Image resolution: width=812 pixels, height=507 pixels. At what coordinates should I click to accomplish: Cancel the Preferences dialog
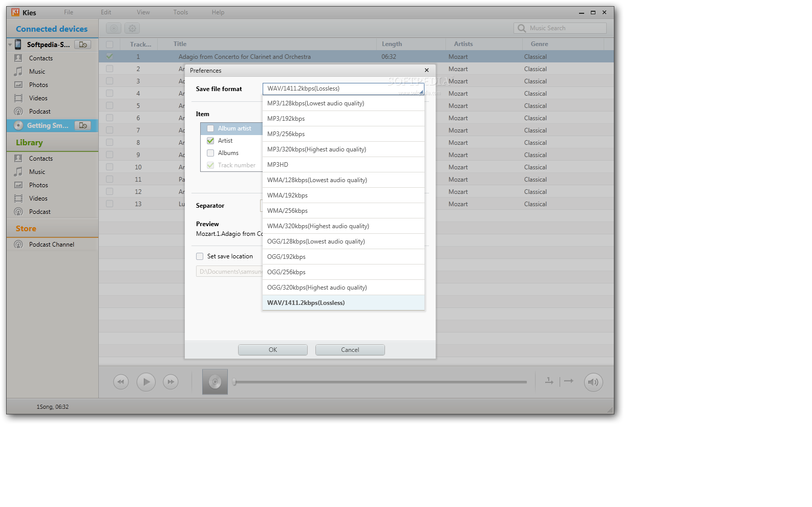pyautogui.click(x=350, y=350)
